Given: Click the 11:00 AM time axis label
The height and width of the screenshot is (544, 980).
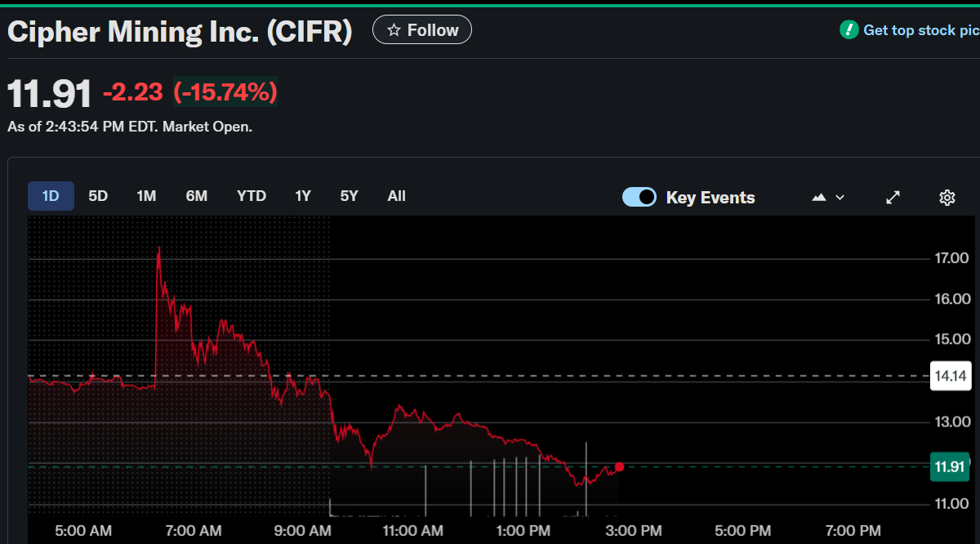Looking at the screenshot, I should 412,530.
